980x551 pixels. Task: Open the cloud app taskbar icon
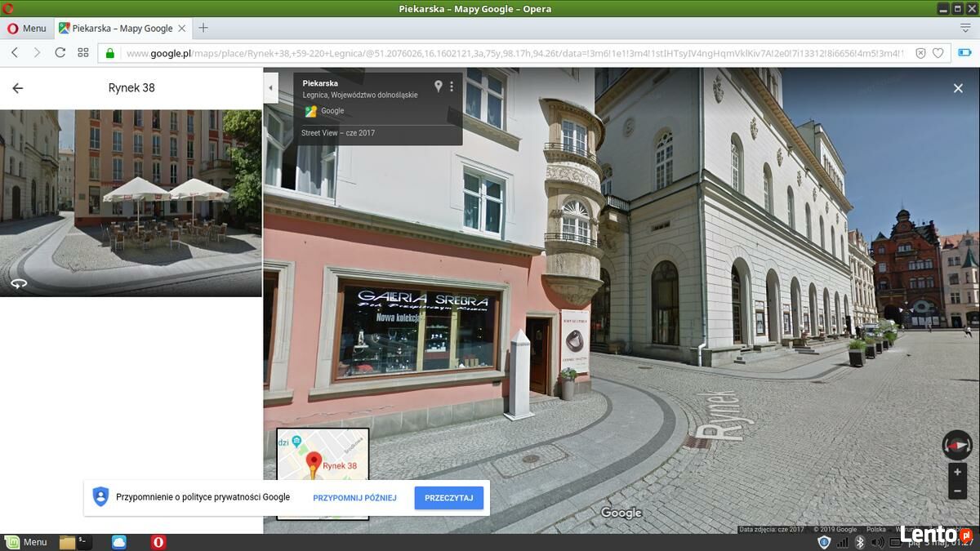pyautogui.click(x=119, y=542)
